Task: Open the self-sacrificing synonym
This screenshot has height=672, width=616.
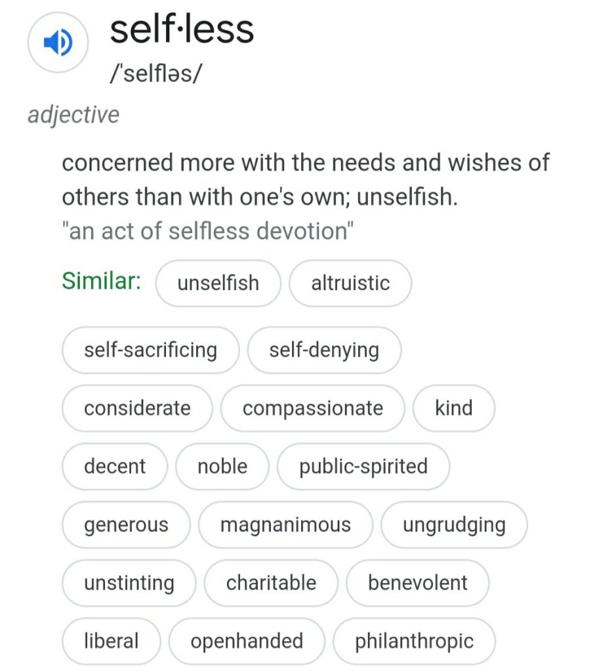Action: point(150,350)
